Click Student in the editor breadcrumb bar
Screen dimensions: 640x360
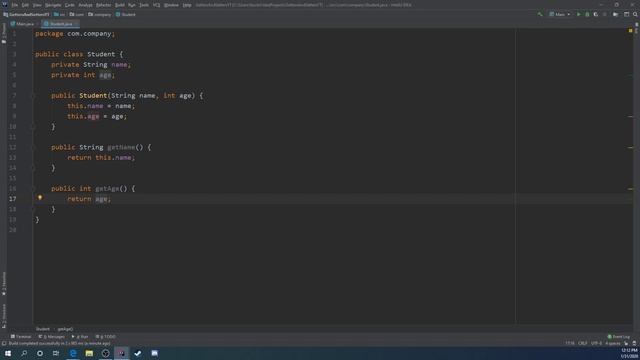coord(42,329)
